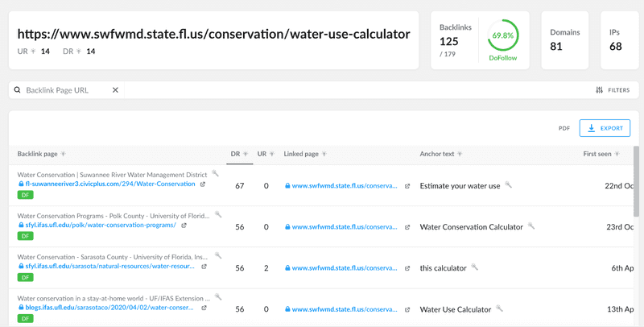Open fl-suwanneeriver3.civicplus.com backlink link

pos(110,184)
